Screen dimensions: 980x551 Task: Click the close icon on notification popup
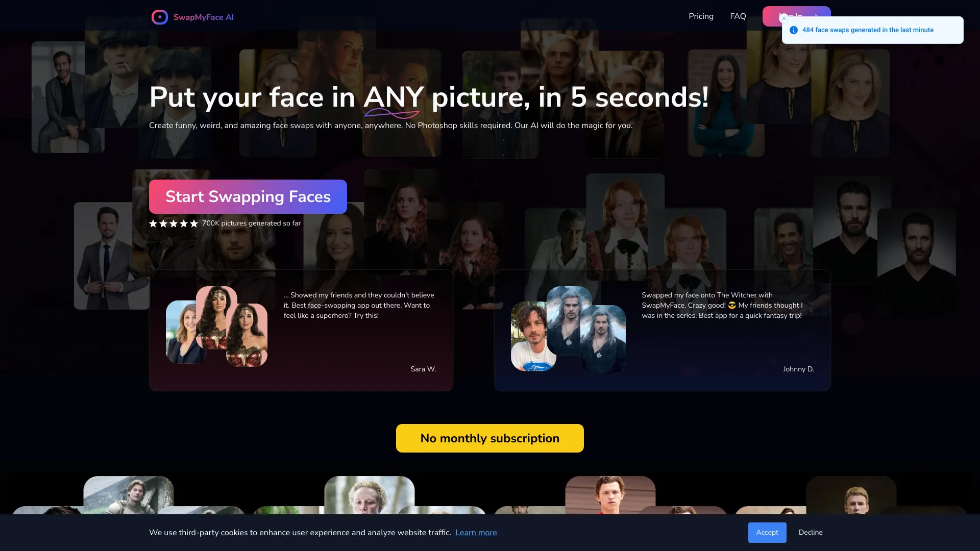coord(785,18)
